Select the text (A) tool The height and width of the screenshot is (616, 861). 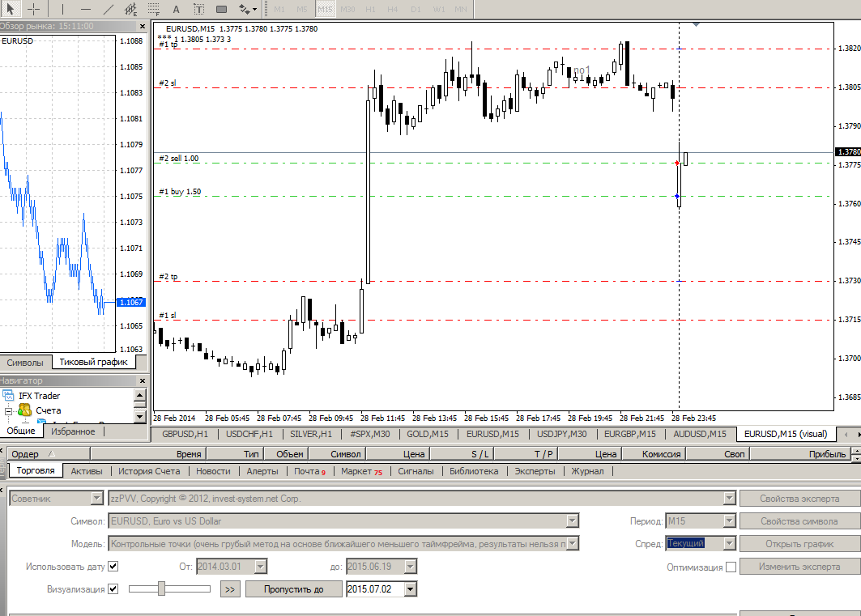177,9
